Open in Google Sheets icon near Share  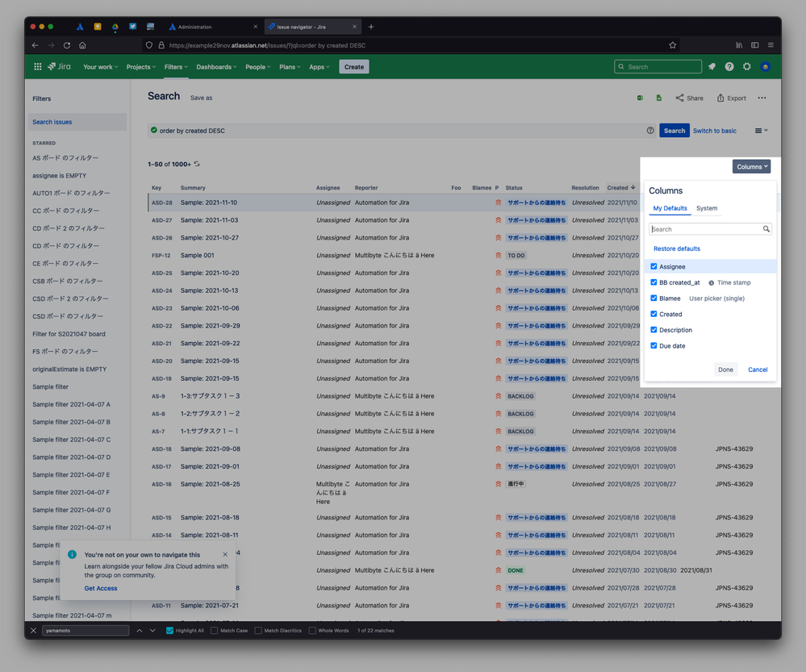point(659,98)
